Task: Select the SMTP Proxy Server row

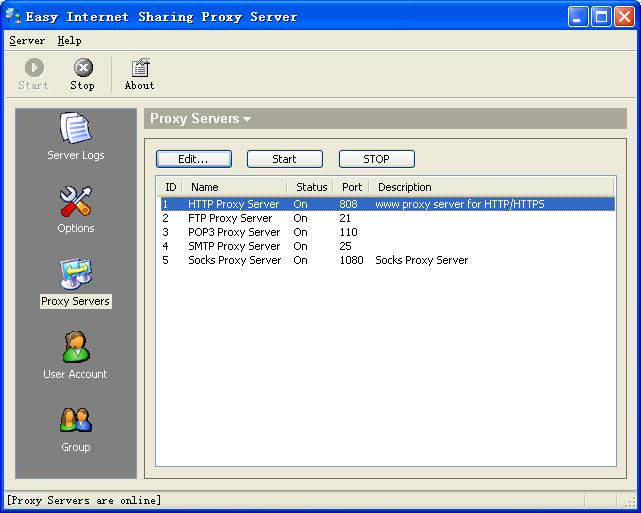Action: [388, 246]
